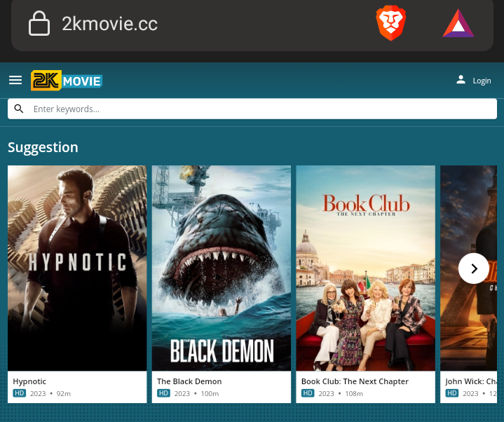Click Book Club: The Next Chapter title
The width and height of the screenshot is (504, 422).
[355, 381]
